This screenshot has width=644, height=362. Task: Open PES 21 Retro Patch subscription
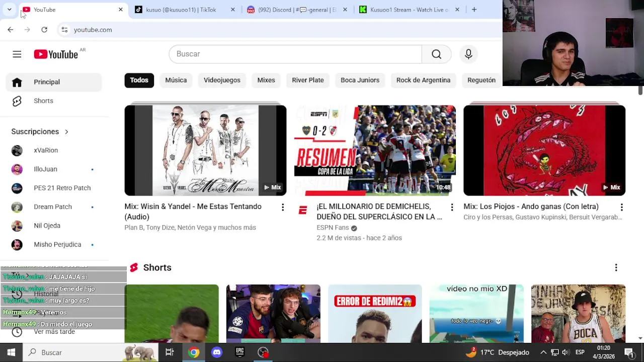tap(54, 188)
